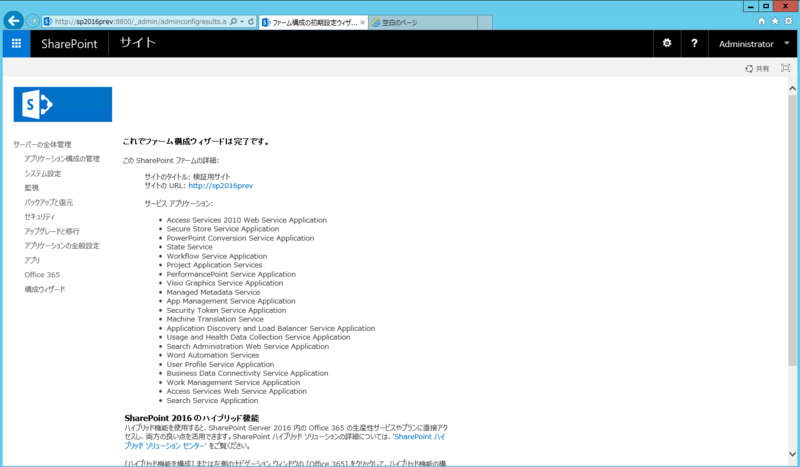Click the vertical scrollbar down arrow
Viewport: 800px width, 467px height.
(x=792, y=454)
